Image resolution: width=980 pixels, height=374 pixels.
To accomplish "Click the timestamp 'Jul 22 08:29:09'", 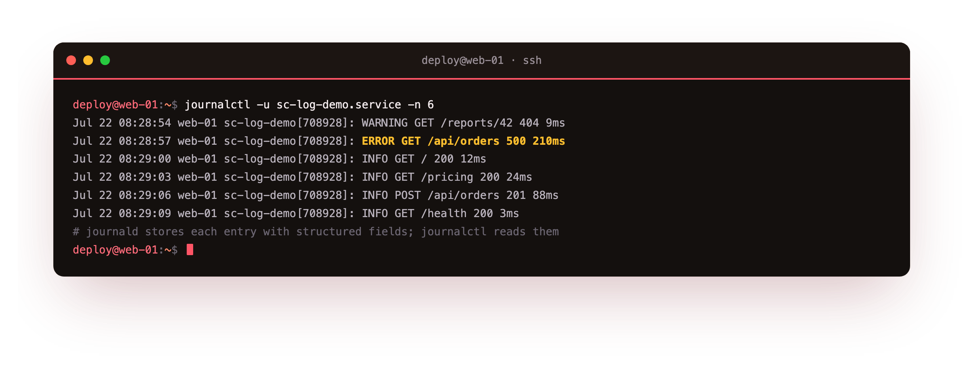I will pyautogui.click(x=122, y=213).
